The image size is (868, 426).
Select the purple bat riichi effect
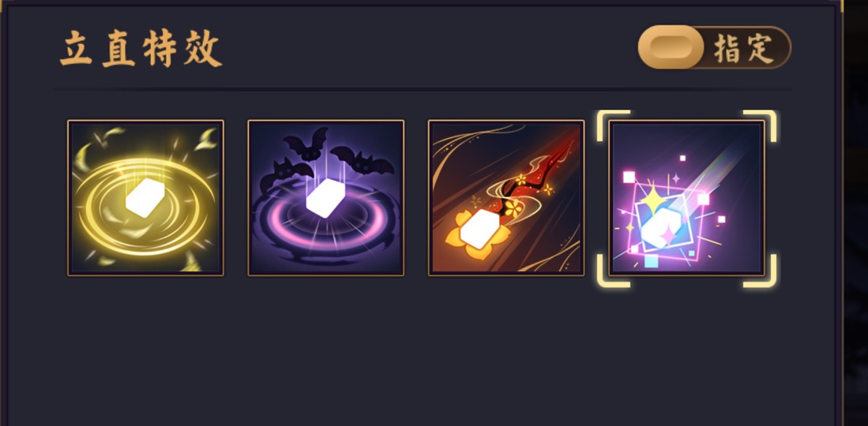325,197
